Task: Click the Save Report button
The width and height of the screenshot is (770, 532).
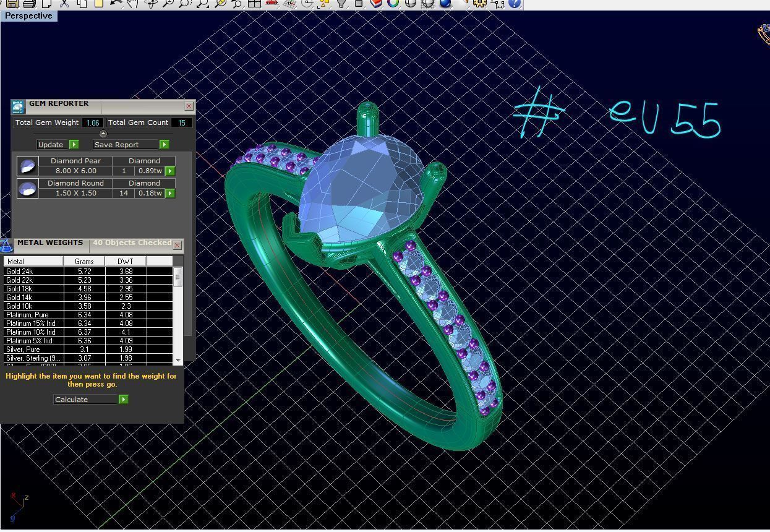Action: 126,145
